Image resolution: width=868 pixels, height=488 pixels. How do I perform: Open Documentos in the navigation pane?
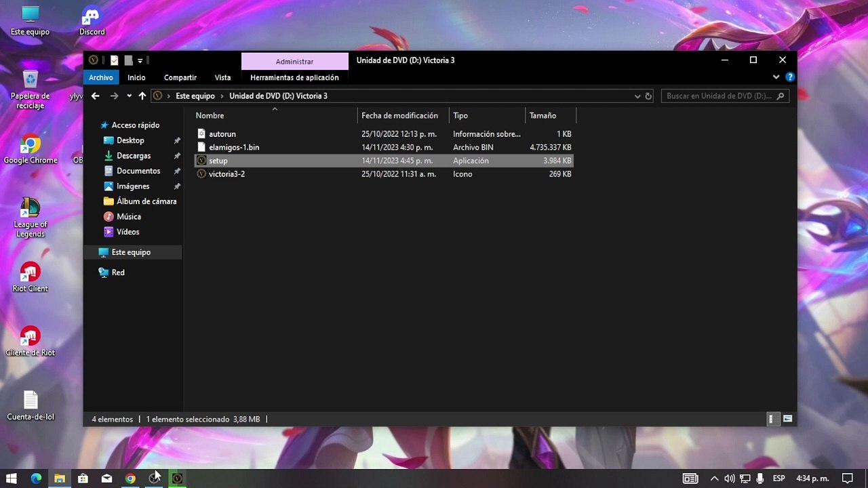tap(138, 171)
